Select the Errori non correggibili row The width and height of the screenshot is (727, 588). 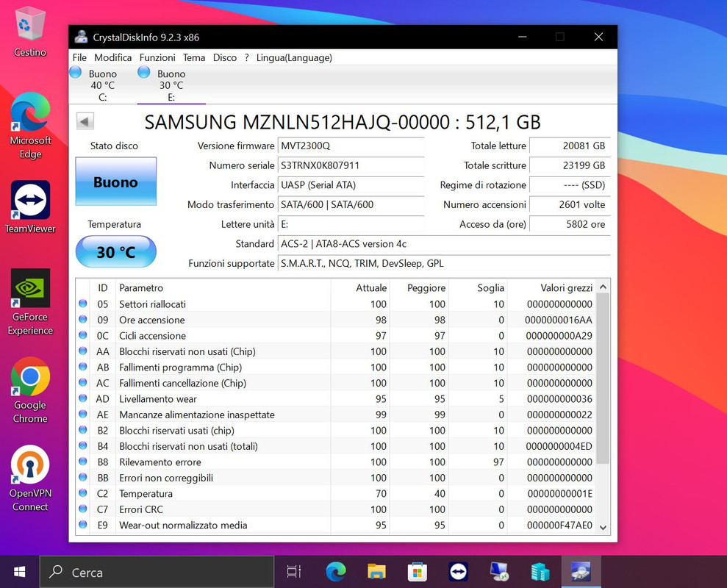[336, 477]
